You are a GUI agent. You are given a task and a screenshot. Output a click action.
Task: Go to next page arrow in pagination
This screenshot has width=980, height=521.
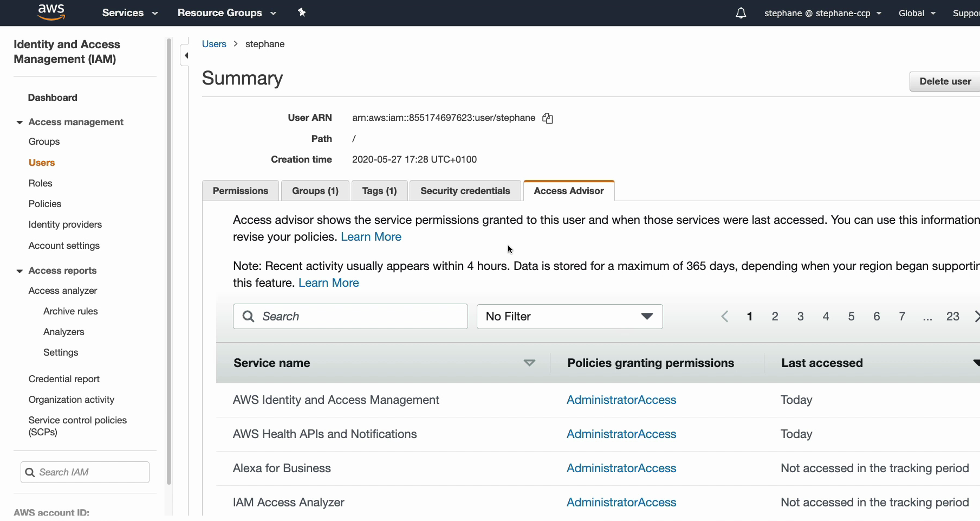976,317
